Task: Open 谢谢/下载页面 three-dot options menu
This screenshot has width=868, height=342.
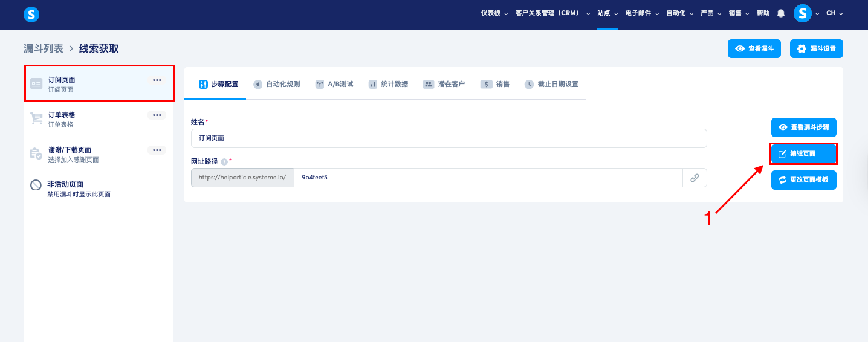Action: point(157,150)
